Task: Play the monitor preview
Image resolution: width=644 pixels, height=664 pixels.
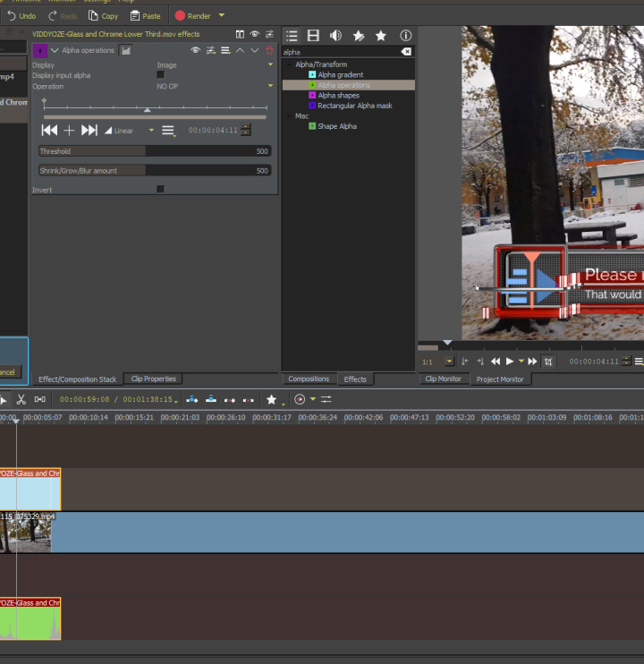Action: click(x=510, y=362)
